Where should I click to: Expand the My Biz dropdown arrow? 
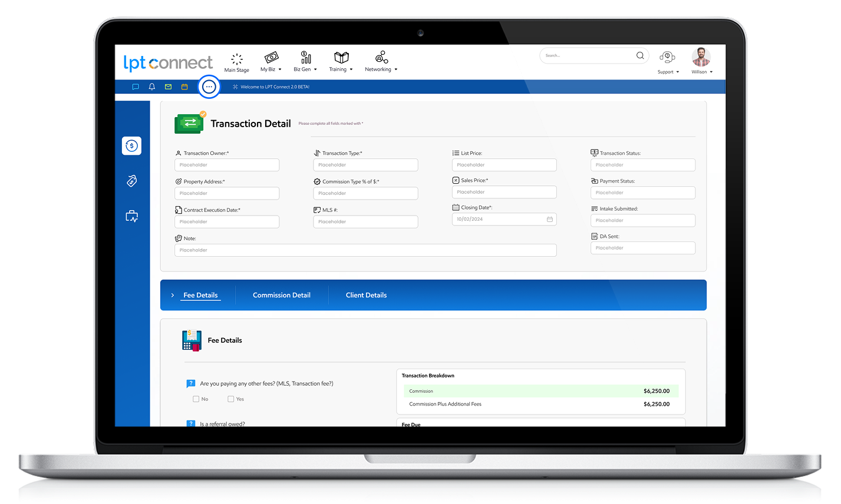[280, 69]
